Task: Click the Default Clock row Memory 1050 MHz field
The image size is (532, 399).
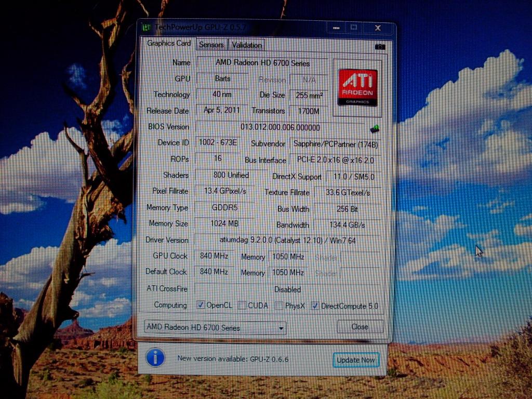Action: (288, 272)
